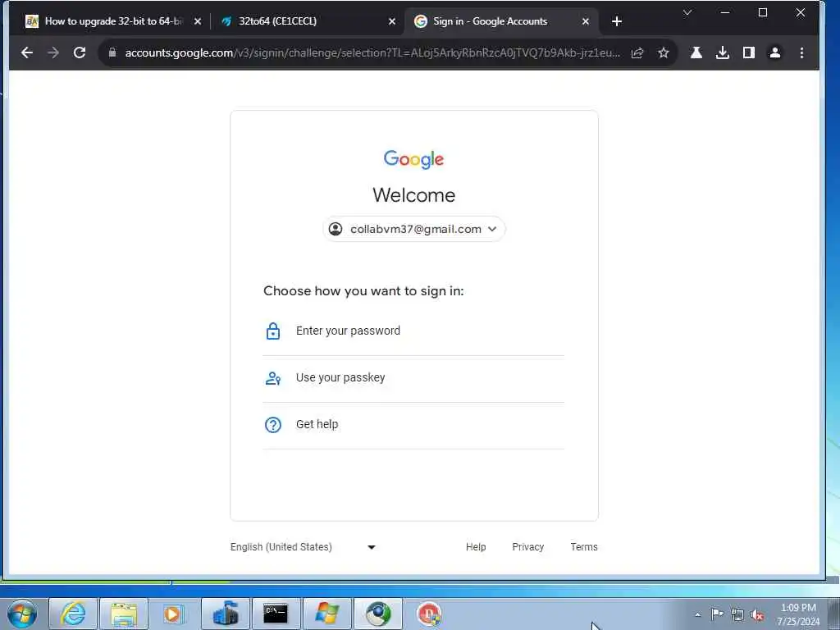
Task: Open the Windows Start menu orb
Action: pyautogui.click(x=22, y=614)
